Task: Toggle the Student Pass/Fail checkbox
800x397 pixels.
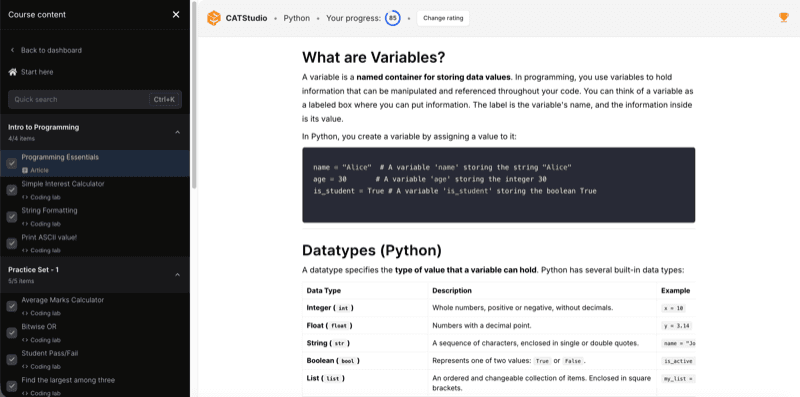Action: [x=12, y=359]
